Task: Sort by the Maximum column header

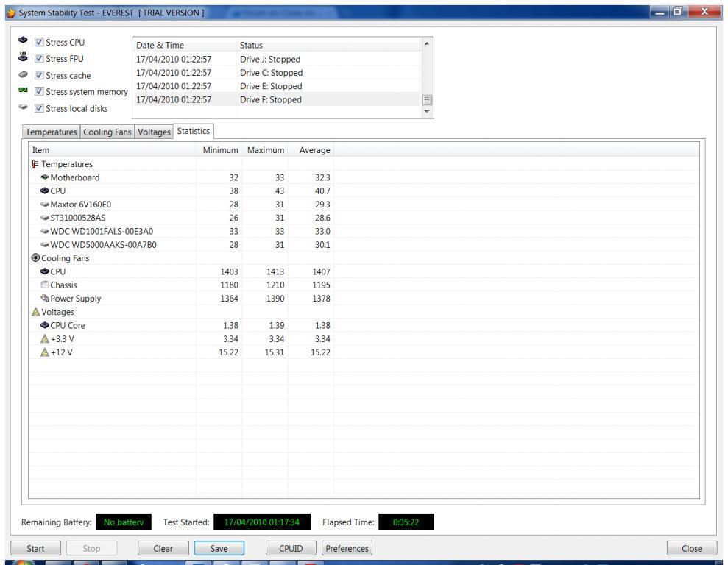Action: click(x=265, y=150)
